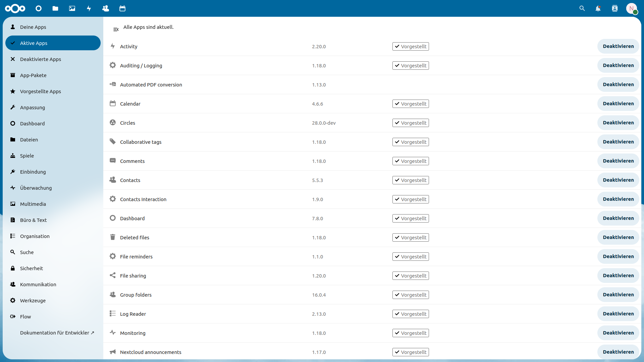Select the Monitoring app name
The image size is (644, 362).
coord(133,333)
